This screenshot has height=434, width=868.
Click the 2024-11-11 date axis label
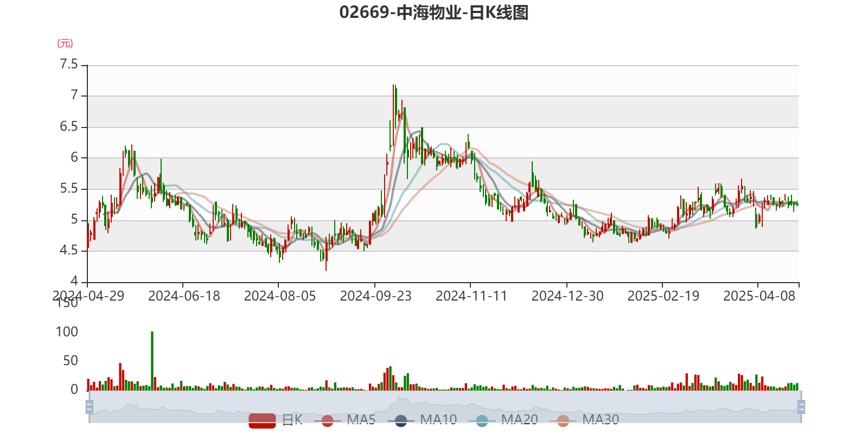pos(471,296)
